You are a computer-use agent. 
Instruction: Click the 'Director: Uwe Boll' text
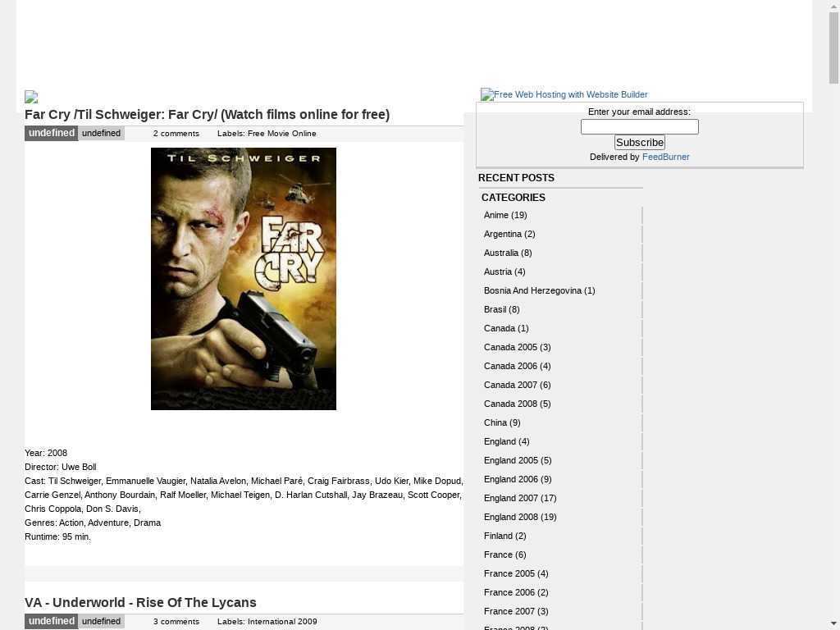pyautogui.click(x=61, y=467)
